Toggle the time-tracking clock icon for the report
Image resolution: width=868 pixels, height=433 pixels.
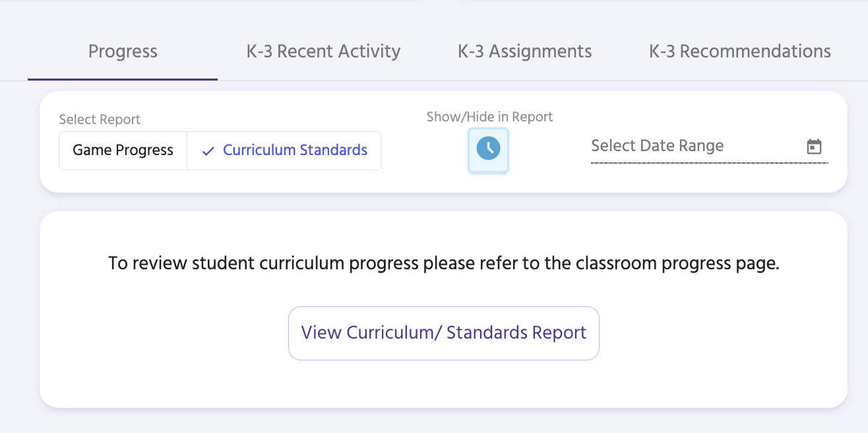pyautogui.click(x=488, y=150)
